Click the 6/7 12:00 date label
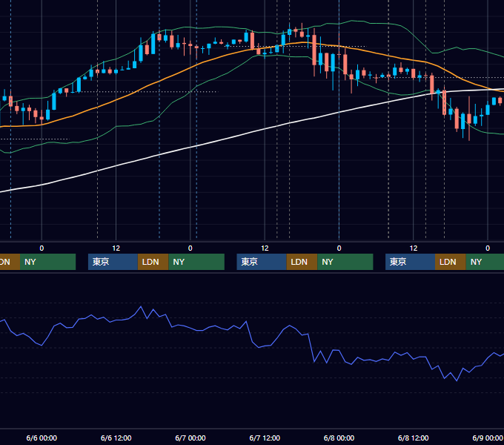This screenshot has width=504, height=445. pos(265,438)
